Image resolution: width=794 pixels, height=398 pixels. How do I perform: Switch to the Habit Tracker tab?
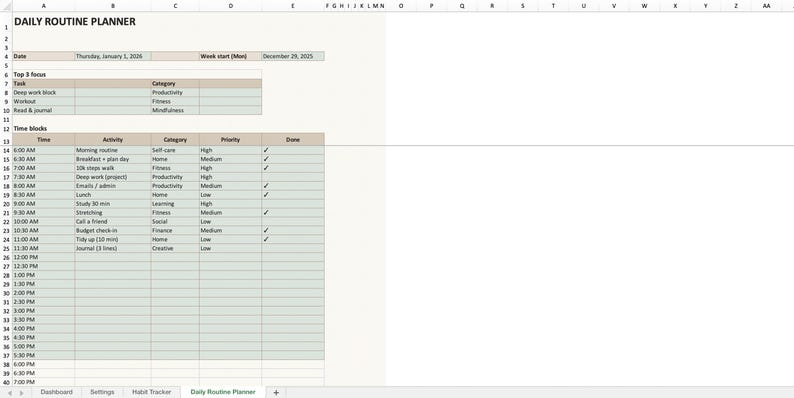(151, 392)
